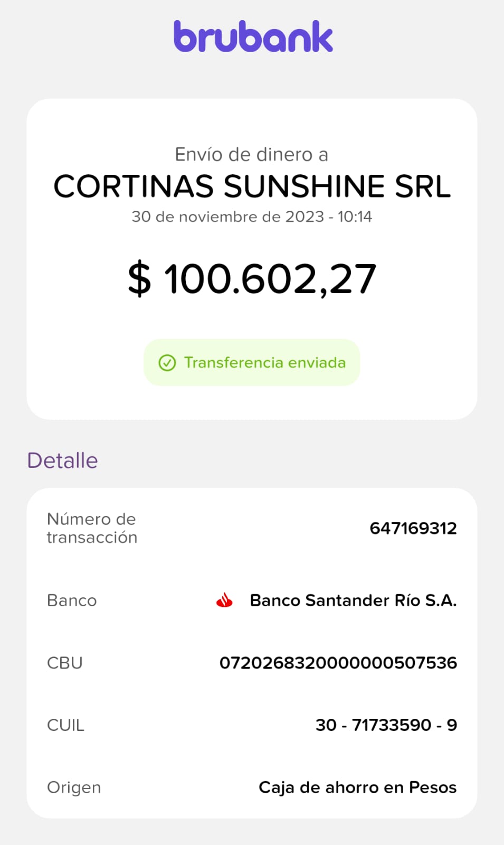
Task: Select the Banco Santander Río S.A. text
Action: [353, 600]
